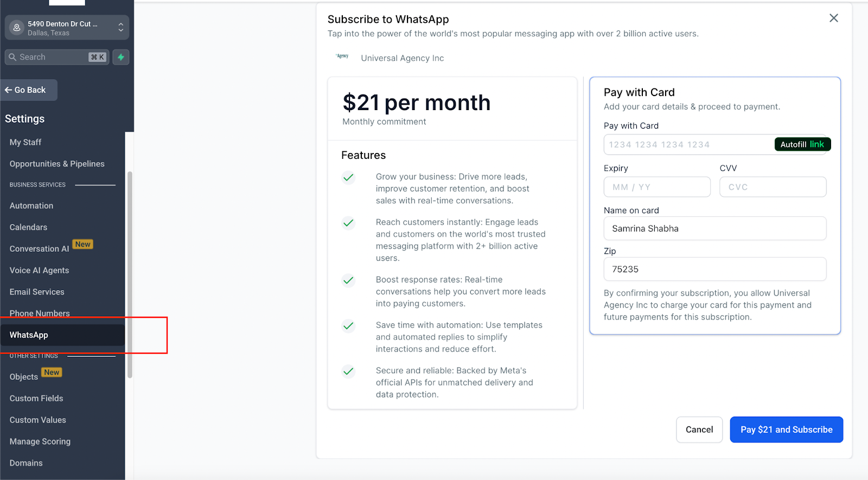The width and height of the screenshot is (868, 480).
Task: Click the Zip field containing 75235
Action: point(714,270)
